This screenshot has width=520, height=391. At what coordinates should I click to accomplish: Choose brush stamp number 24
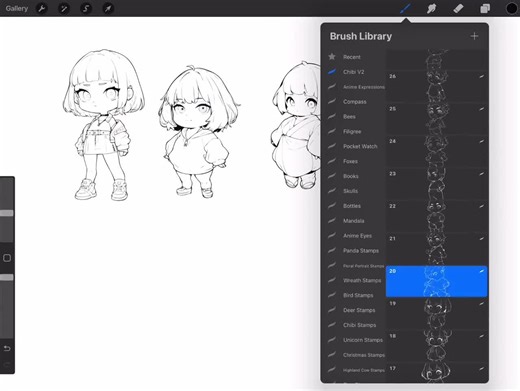tap(437, 151)
